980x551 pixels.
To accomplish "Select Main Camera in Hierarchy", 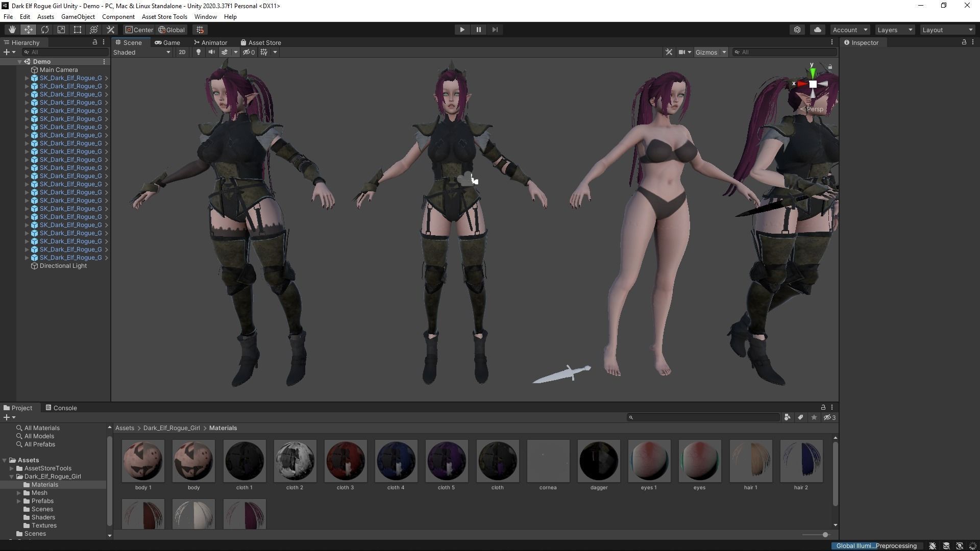I will point(59,70).
